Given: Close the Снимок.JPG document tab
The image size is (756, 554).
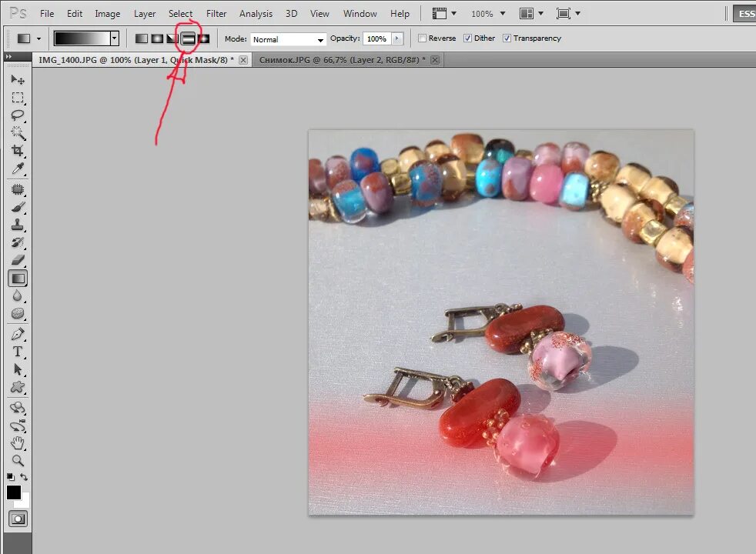Looking at the screenshot, I should tap(435, 60).
